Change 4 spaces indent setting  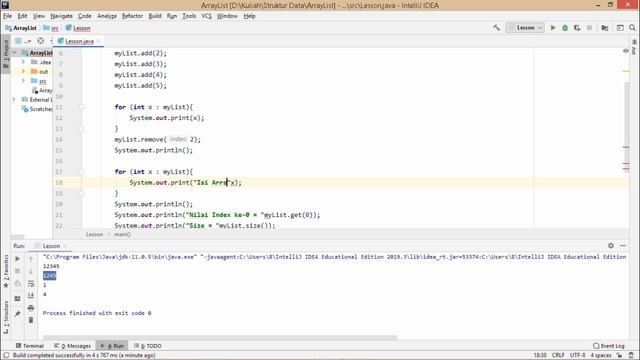coord(601,355)
